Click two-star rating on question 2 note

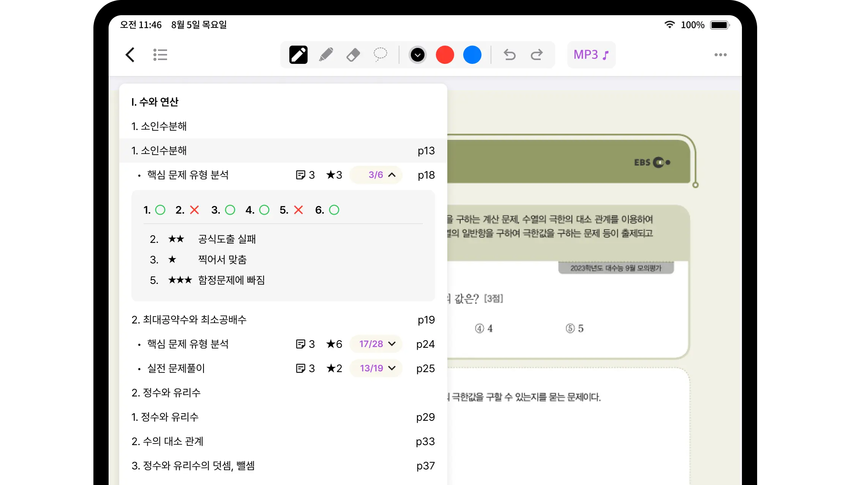click(176, 239)
